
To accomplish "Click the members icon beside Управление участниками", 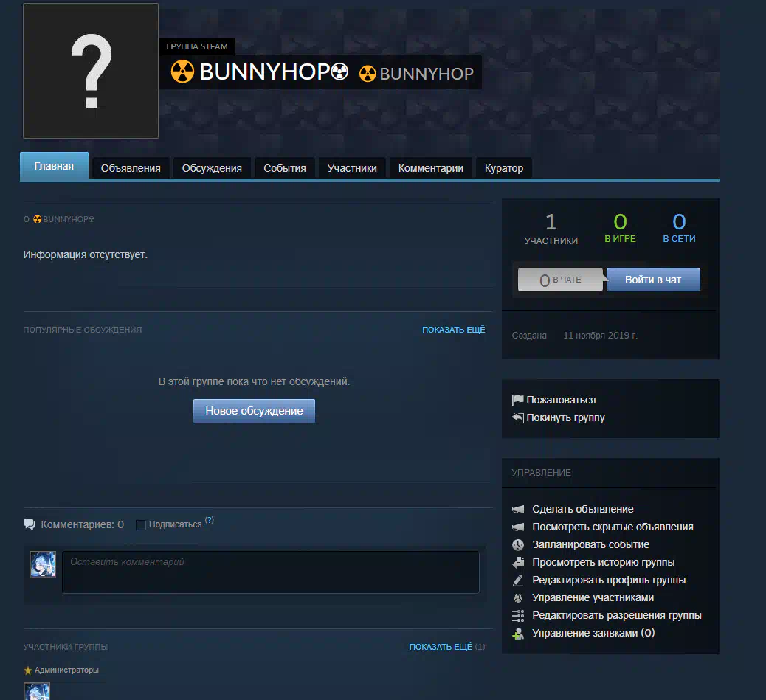I will (x=518, y=597).
